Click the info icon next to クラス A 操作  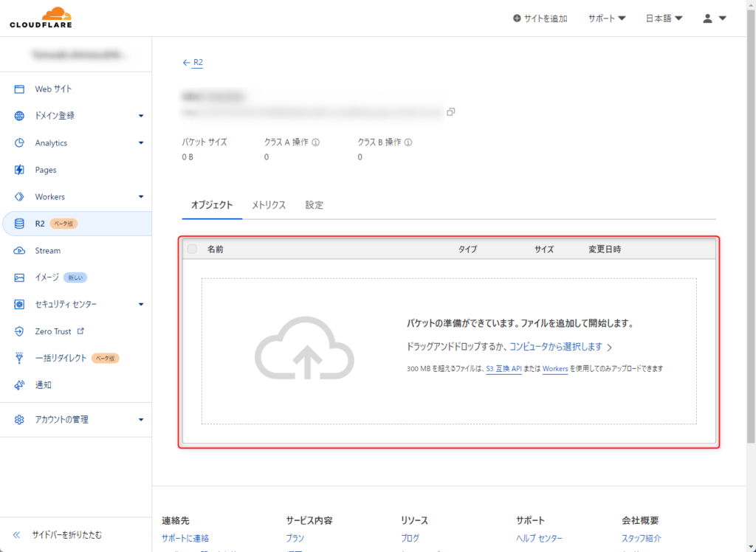pos(316,142)
